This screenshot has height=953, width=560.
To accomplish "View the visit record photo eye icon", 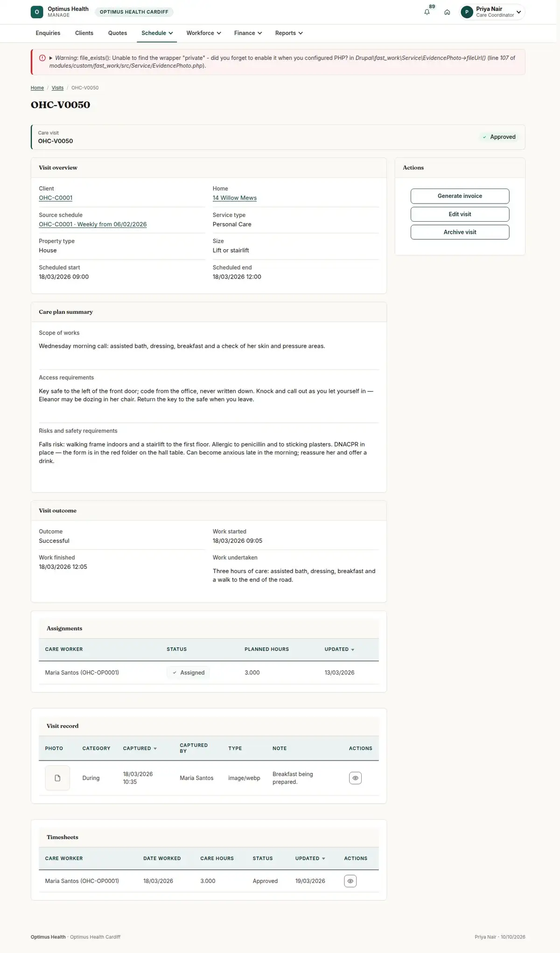I will click(355, 778).
